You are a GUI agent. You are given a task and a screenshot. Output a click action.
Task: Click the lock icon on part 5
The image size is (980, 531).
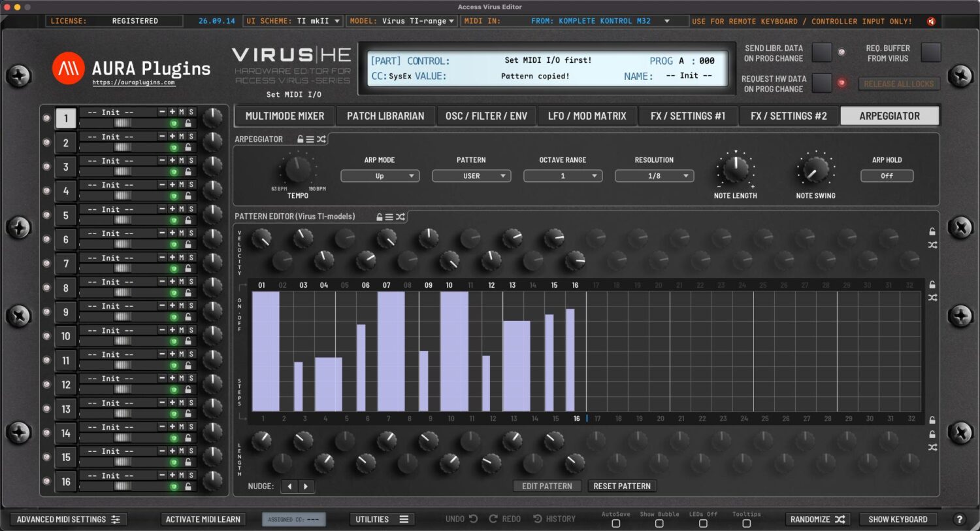pyautogui.click(x=188, y=220)
